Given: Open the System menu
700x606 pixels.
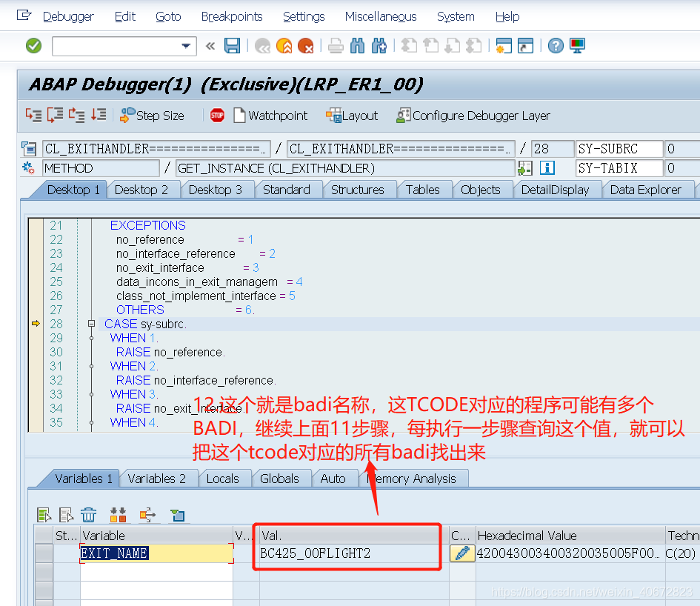Looking at the screenshot, I should (x=456, y=16).
